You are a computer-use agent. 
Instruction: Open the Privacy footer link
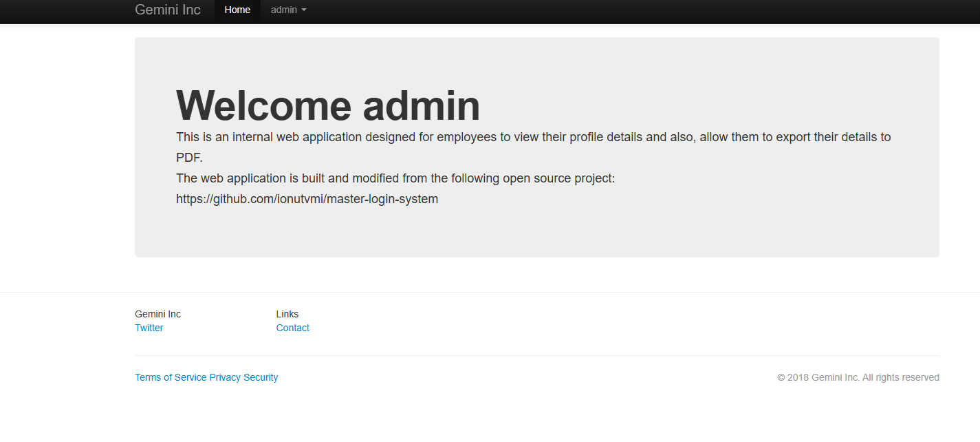(x=225, y=377)
